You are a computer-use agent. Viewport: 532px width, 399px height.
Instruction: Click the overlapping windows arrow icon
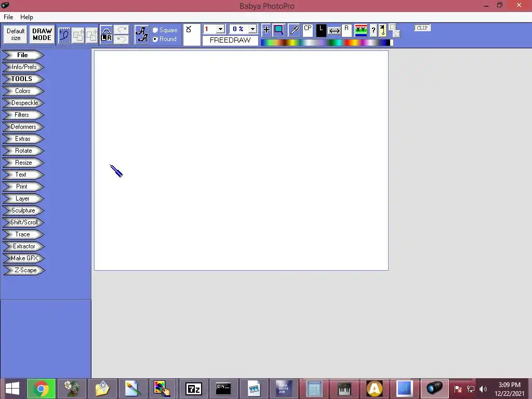coord(395,30)
